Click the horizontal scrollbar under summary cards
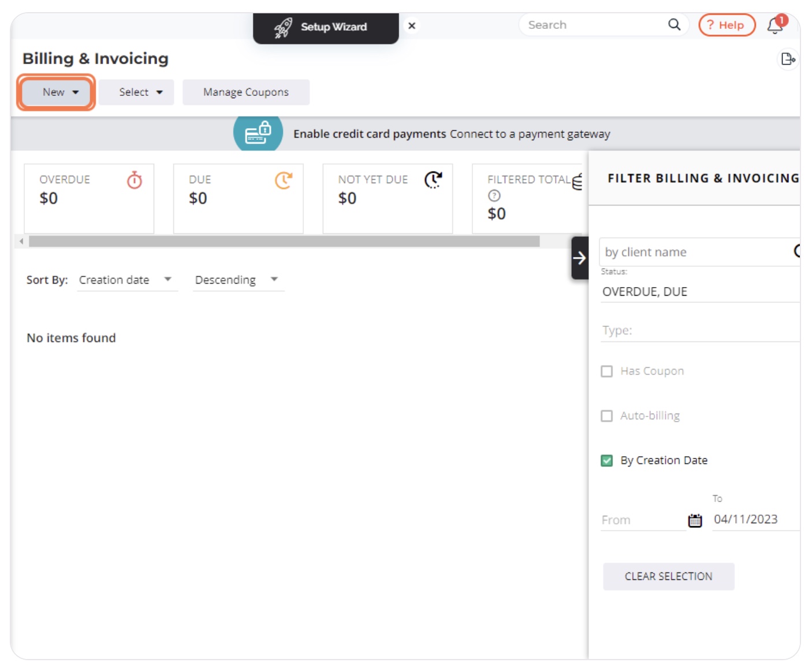The image size is (812, 670). coord(284,241)
